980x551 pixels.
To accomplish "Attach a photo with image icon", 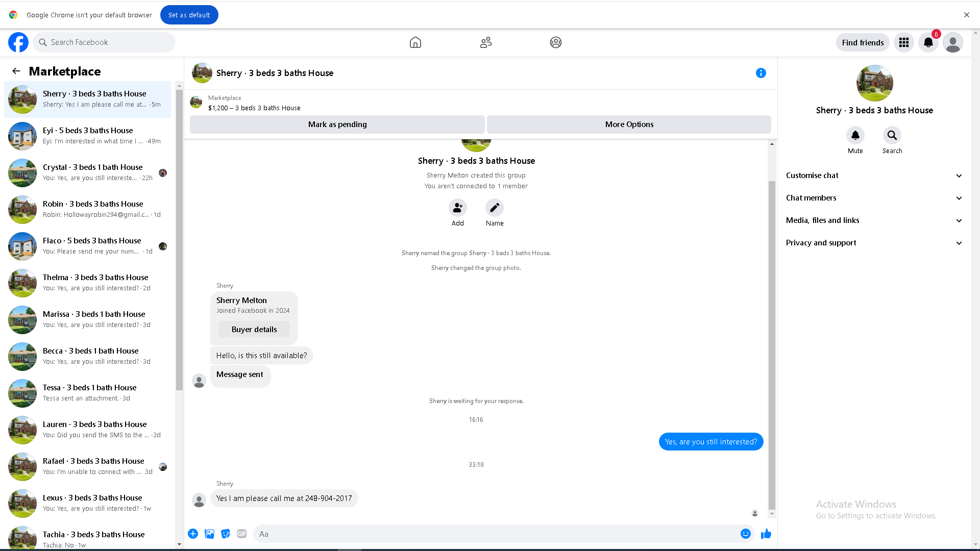I will click(x=209, y=534).
